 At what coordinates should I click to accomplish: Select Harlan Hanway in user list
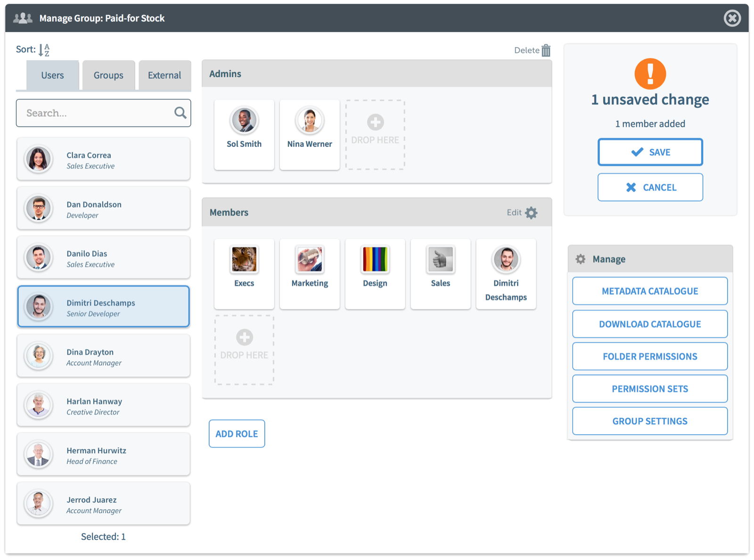tap(103, 405)
